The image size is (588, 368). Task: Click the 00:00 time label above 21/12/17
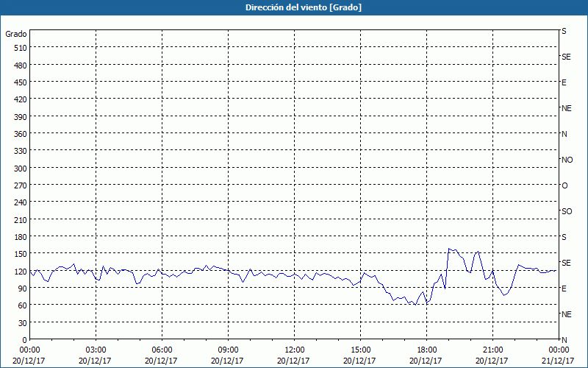click(x=559, y=350)
